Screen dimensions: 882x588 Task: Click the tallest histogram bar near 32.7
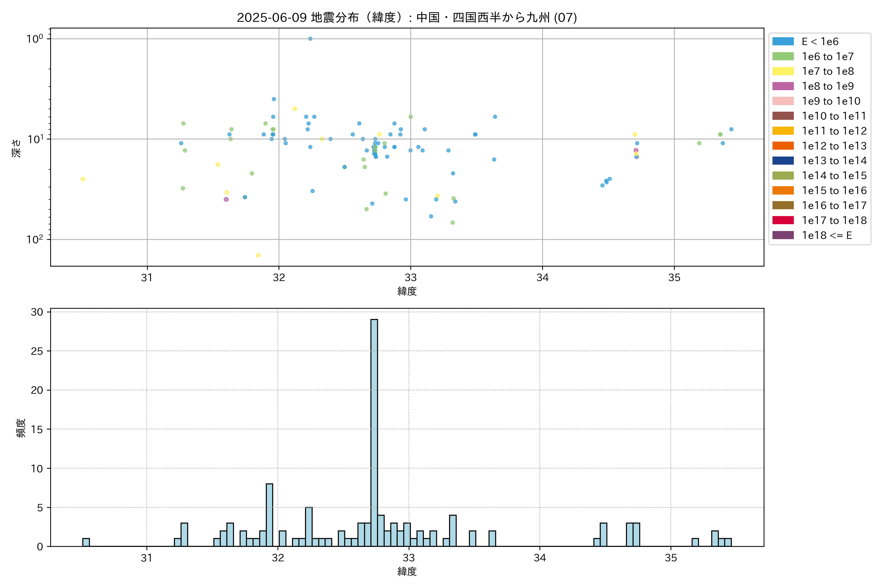[374, 433]
